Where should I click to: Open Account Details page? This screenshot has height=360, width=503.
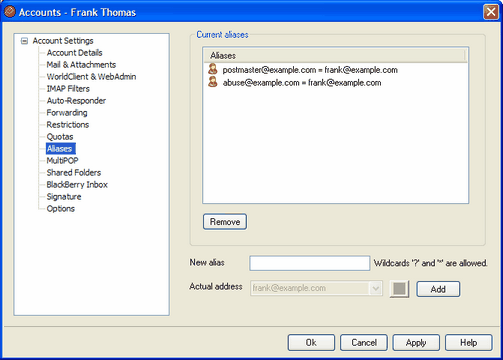[74, 53]
